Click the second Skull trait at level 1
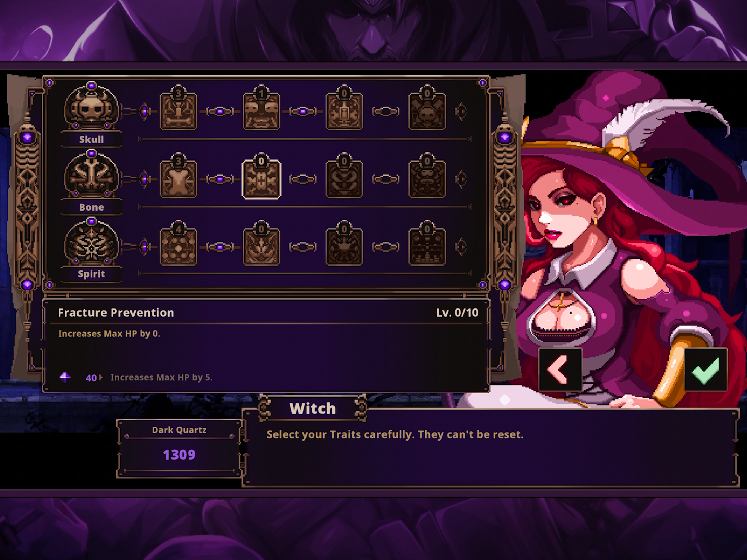Viewport: 747px width, 560px height. click(x=261, y=109)
